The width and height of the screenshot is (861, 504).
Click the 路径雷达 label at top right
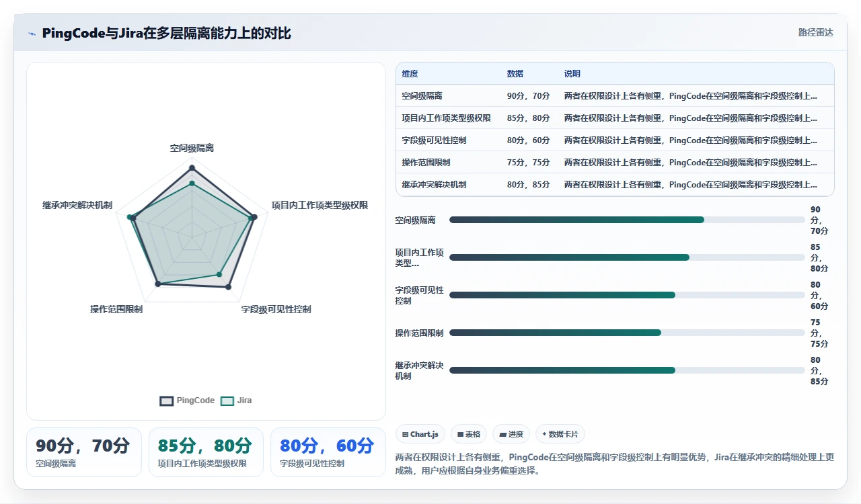point(815,32)
